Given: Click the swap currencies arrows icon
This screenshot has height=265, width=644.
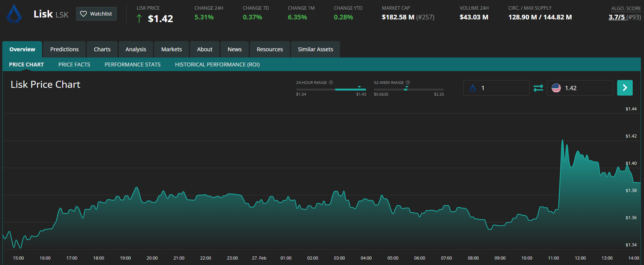Looking at the screenshot, I should coord(538,88).
